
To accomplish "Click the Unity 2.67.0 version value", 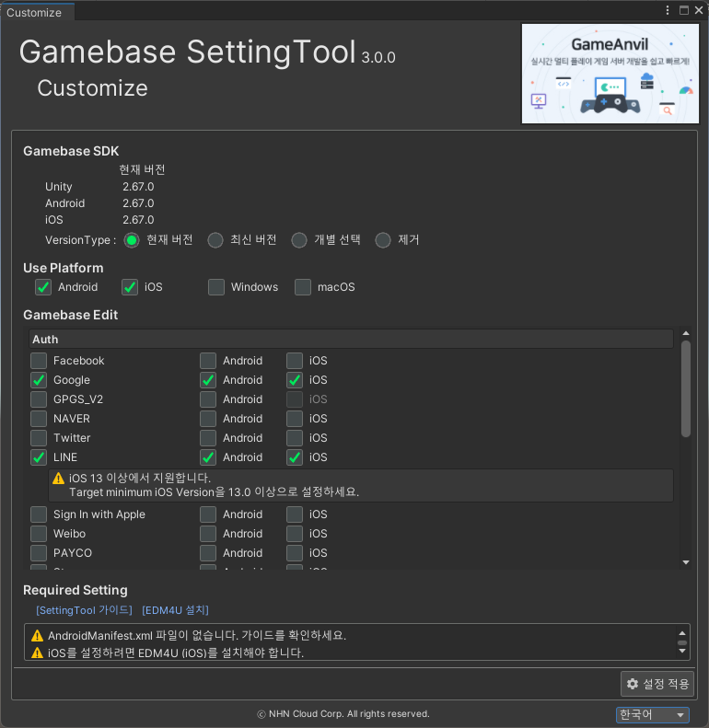I will click(x=138, y=187).
